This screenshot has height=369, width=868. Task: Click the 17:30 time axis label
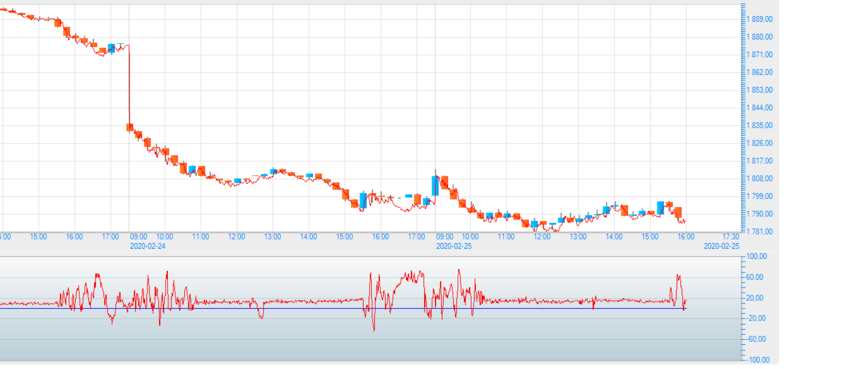(x=730, y=237)
